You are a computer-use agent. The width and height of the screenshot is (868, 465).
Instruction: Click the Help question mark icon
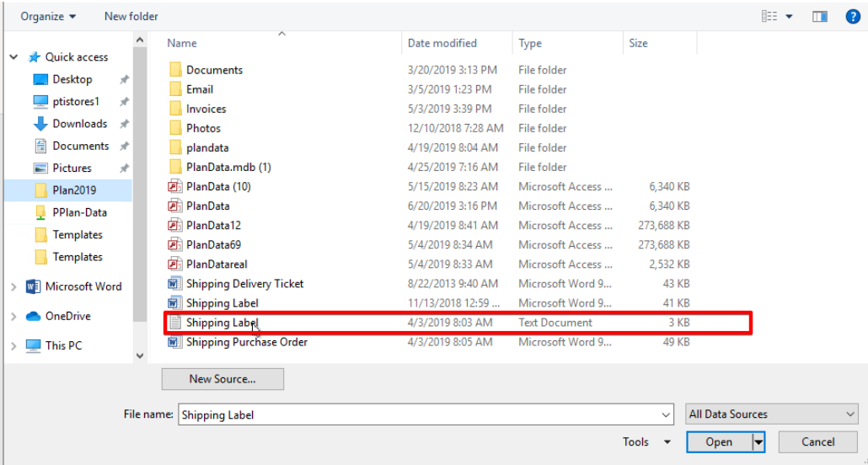click(853, 17)
